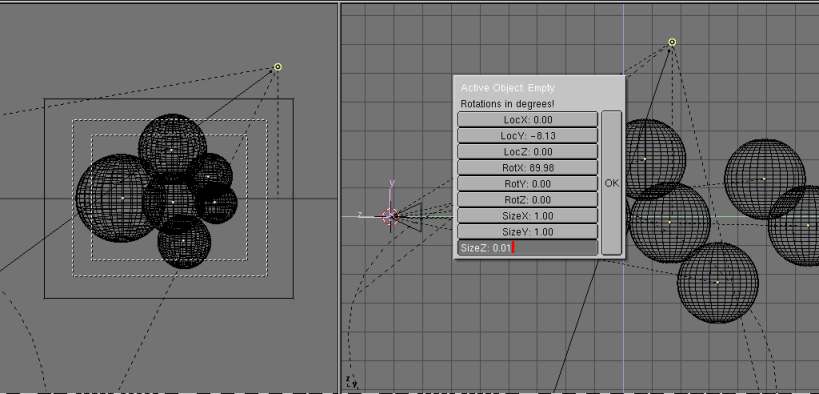819x394 pixels.
Task: Select the lamp in the right grid viewport
Action: click(672, 42)
